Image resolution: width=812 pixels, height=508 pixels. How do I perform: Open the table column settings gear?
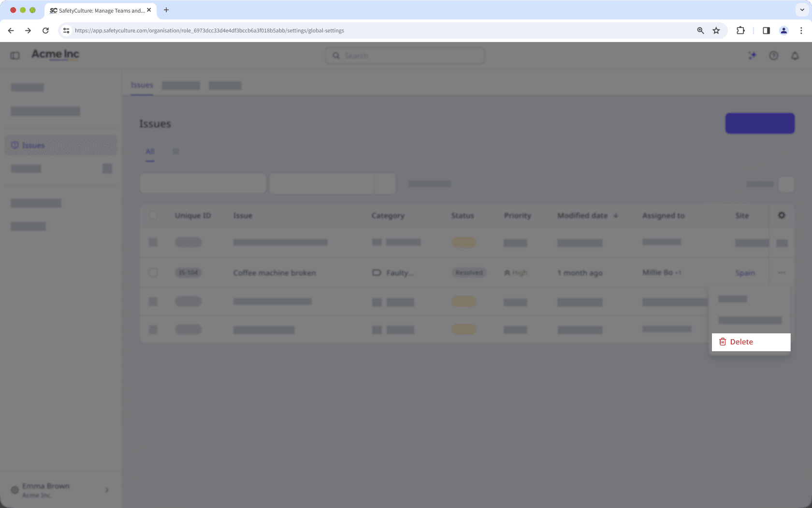[x=782, y=215]
